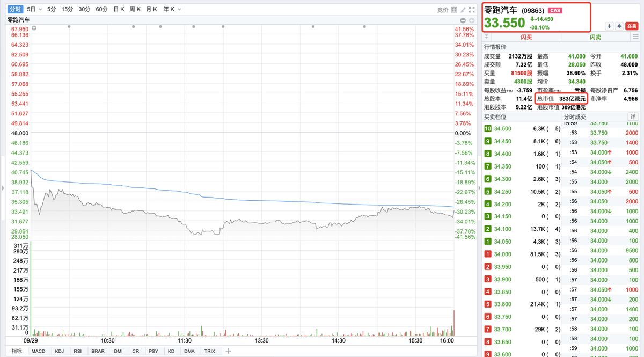Image resolution: width=644 pixels, height=357 pixels.
Task: Switch to 月K monthly chart tab
Action: (152, 10)
